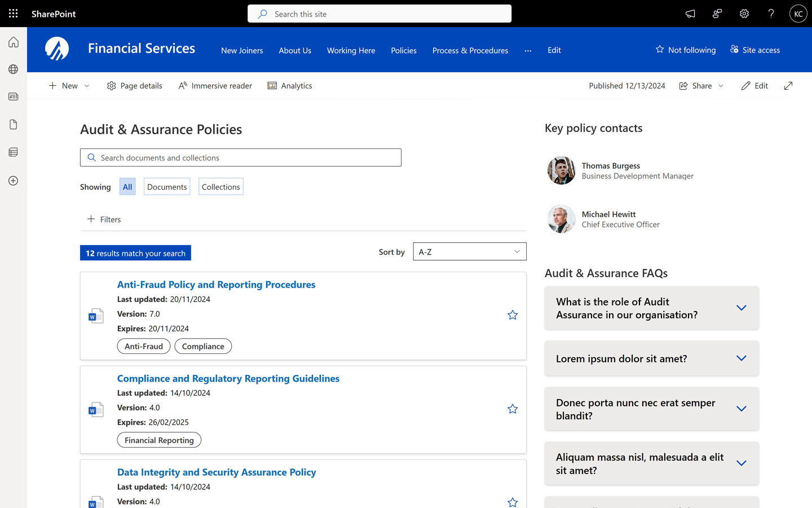Image resolution: width=812 pixels, height=508 pixels.
Task: Favorite the Anti-Fraud Policy with star
Action: point(513,315)
